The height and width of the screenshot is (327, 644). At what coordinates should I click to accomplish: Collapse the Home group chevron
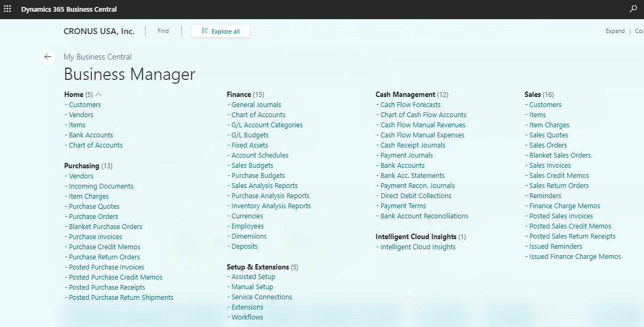coord(99,94)
